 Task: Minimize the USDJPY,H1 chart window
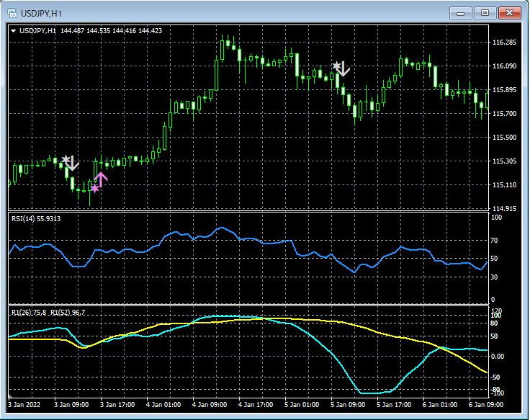(x=461, y=12)
